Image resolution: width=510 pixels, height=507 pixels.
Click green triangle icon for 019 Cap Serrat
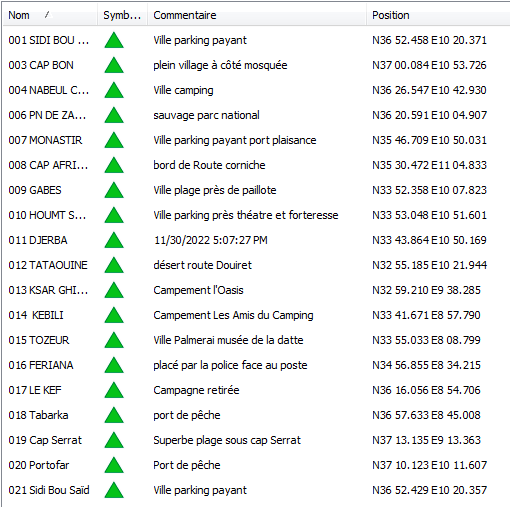114,440
